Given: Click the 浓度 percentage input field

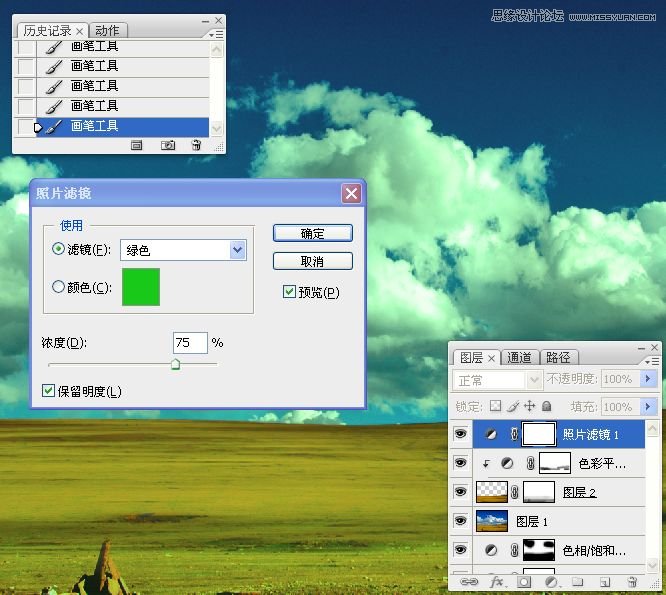Looking at the screenshot, I should (190, 343).
